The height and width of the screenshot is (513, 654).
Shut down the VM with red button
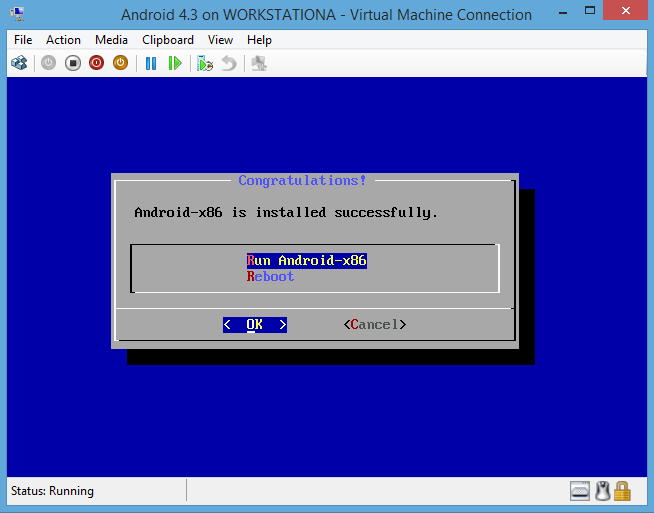[x=96, y=63]
